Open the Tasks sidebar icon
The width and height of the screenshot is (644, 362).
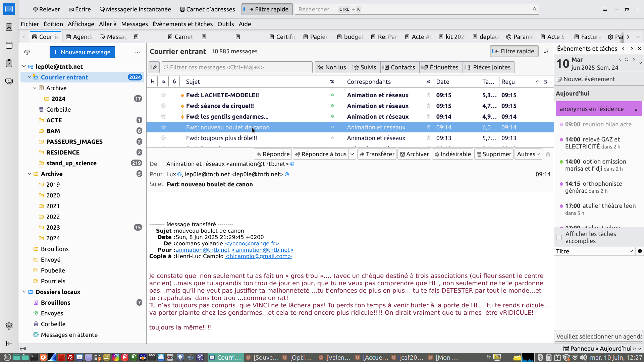click(9, 63)
